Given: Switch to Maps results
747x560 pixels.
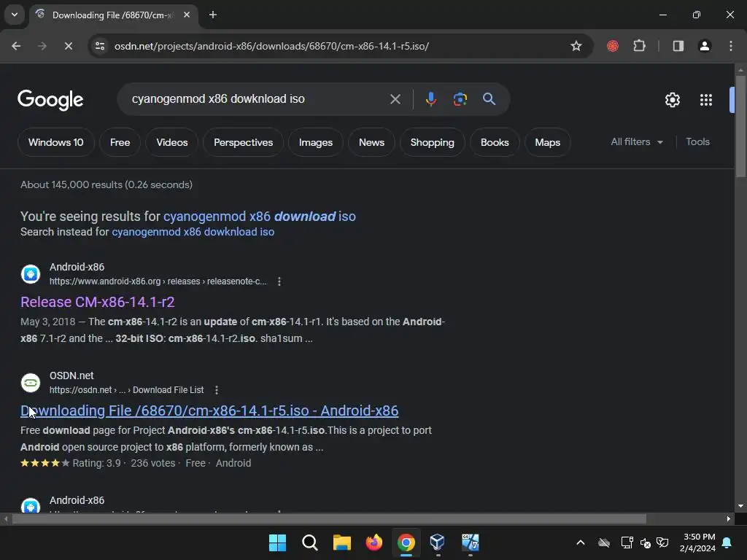Looking at the screenshot, I should click(x=547, y=142).
